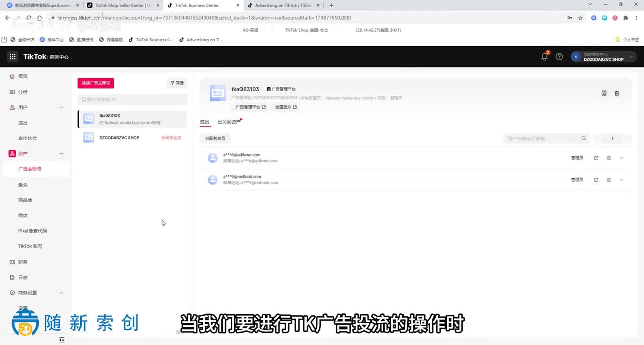Open a new browser tab
This screenshot has width=644, height=345.
tap(331, 5)
